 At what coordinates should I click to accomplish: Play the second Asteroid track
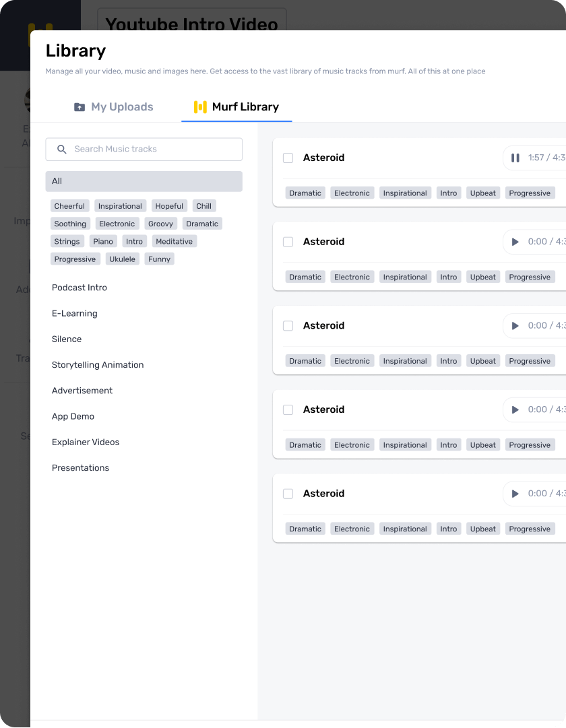click(515, 242)
